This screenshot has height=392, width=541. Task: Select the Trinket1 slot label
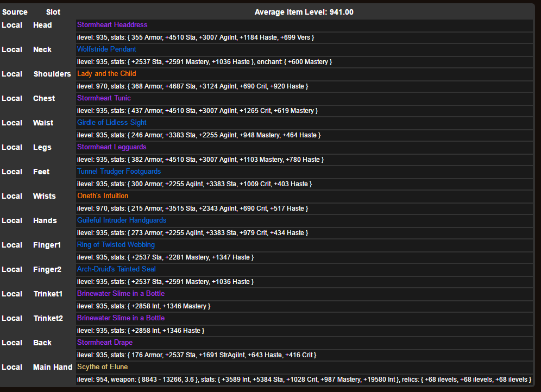(x=48, y=294)
